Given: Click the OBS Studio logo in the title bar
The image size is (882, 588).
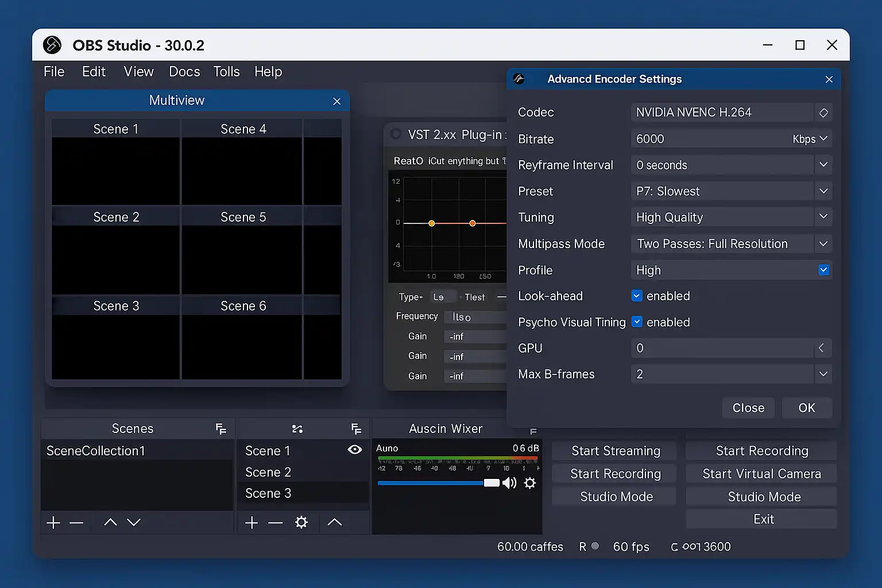Looking at the screenshot, I should click(52, 45).
